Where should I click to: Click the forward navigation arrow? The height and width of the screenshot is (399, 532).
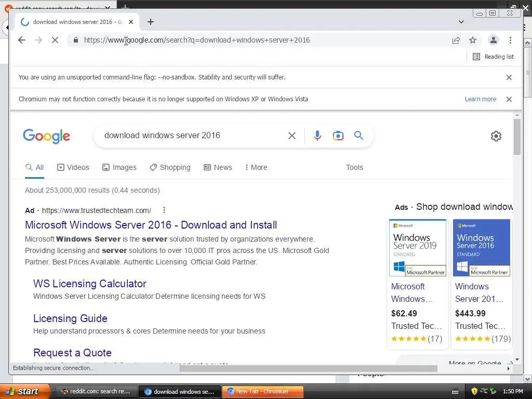click(38, 40)
